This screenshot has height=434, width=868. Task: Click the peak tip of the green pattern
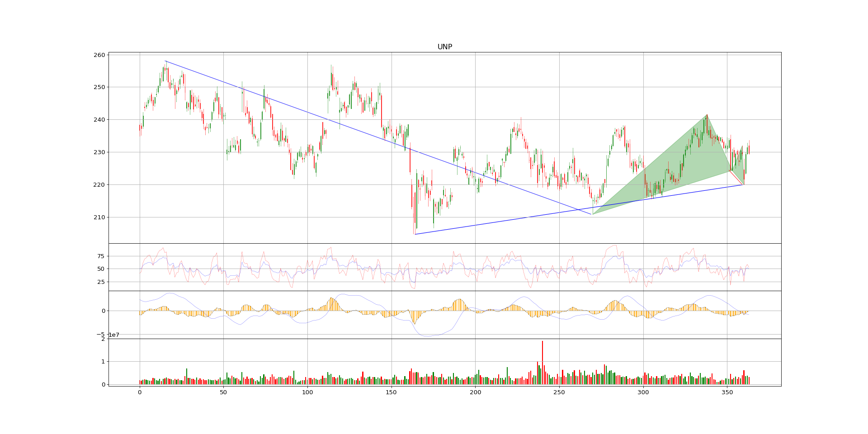coord(707,115)
